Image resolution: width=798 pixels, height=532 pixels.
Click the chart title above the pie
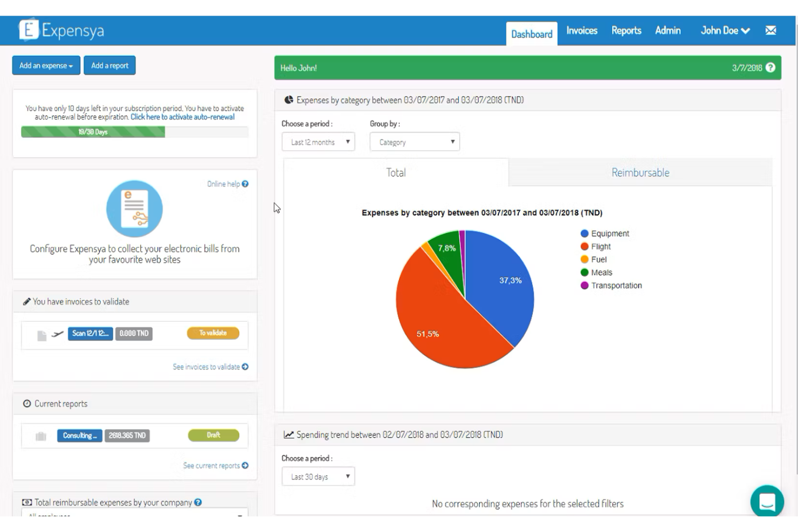tap(482, 213)
